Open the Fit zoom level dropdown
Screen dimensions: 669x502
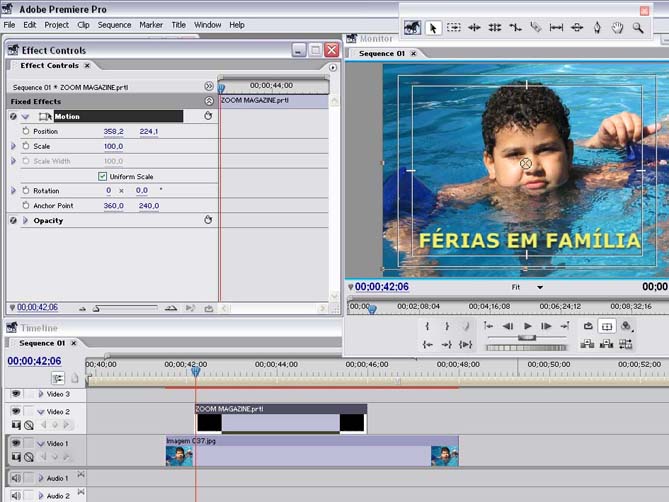[x=527, y=287]
